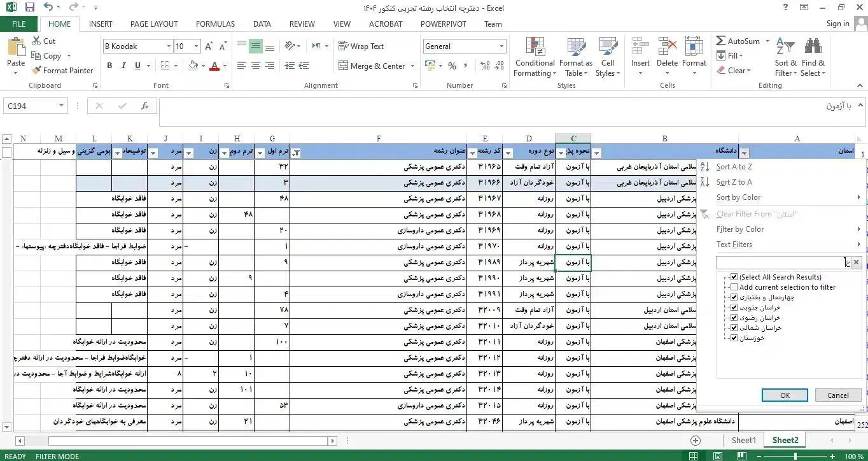Open Conditional Formatting
Image resolution: width=868 pixels, height=461 pixels.
pos(535,57)
